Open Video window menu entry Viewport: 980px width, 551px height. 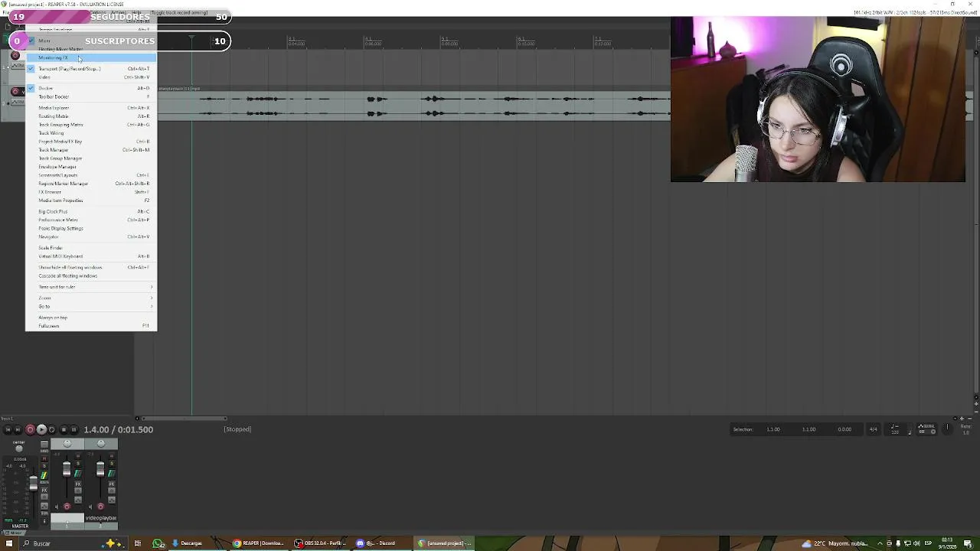coord(91,77)
